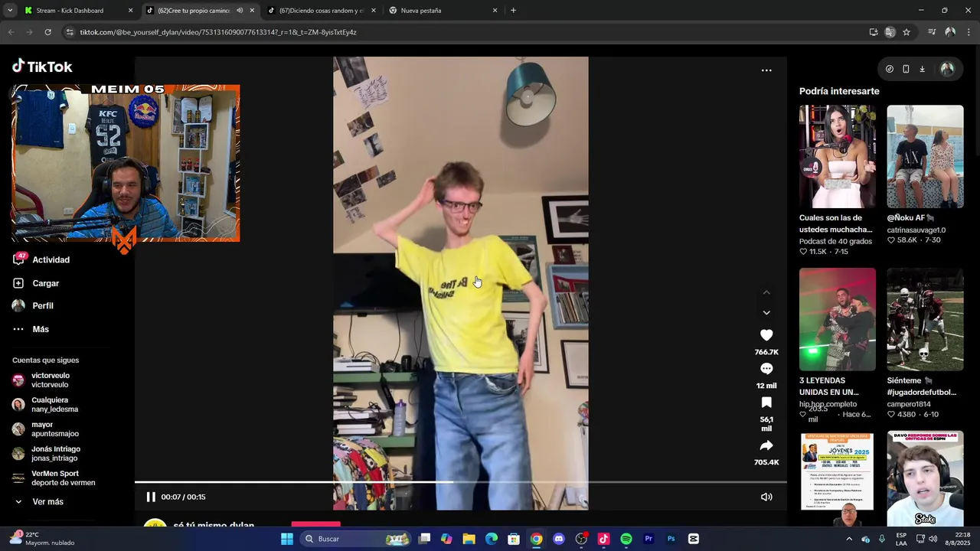980x551 pixels.
Task: Click the TikTok logo
Action: tap(42, 67)
